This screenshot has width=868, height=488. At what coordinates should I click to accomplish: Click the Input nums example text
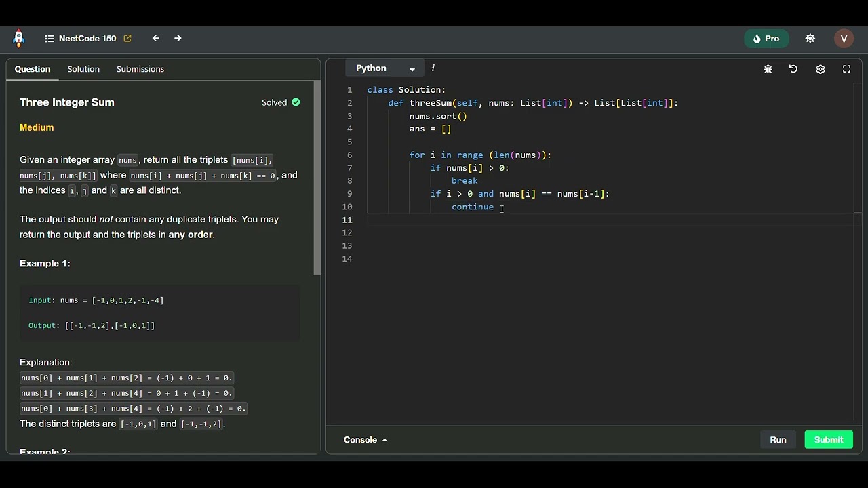(96, 300)
